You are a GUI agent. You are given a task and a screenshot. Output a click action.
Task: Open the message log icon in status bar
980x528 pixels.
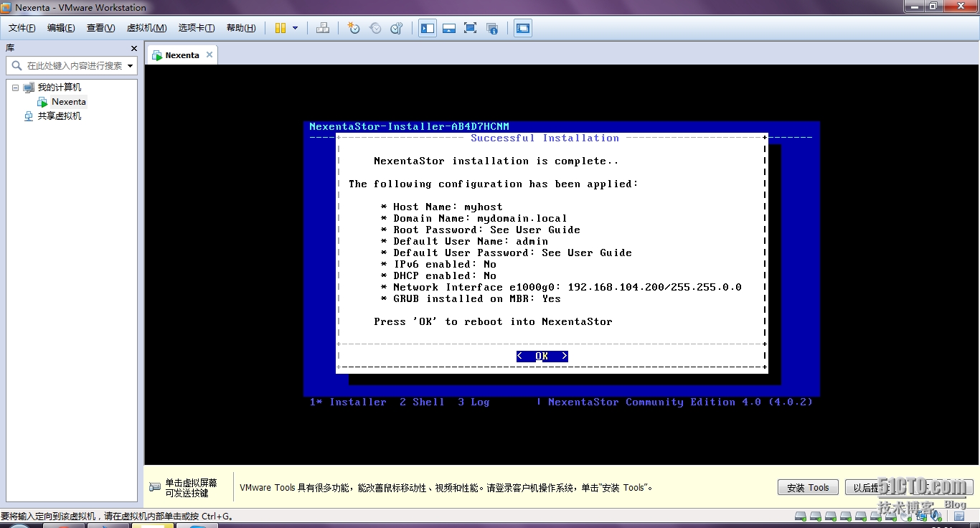[959, 516]
